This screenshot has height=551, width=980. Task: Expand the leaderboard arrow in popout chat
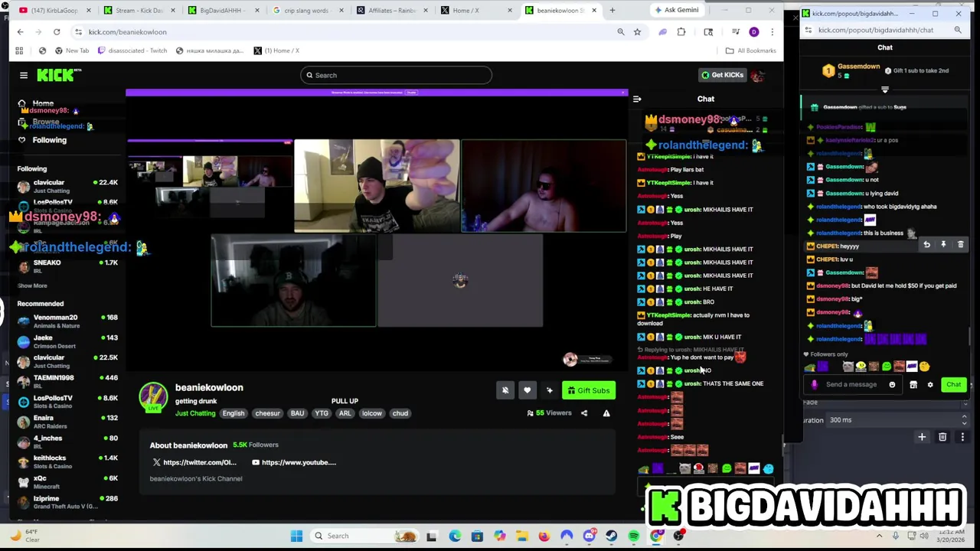(885, 90)
